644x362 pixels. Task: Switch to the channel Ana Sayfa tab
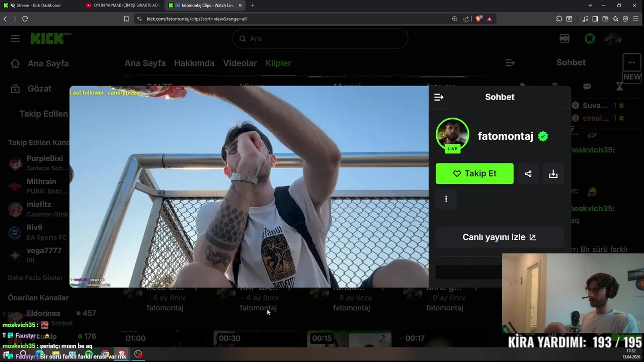[x=145, y=63]
